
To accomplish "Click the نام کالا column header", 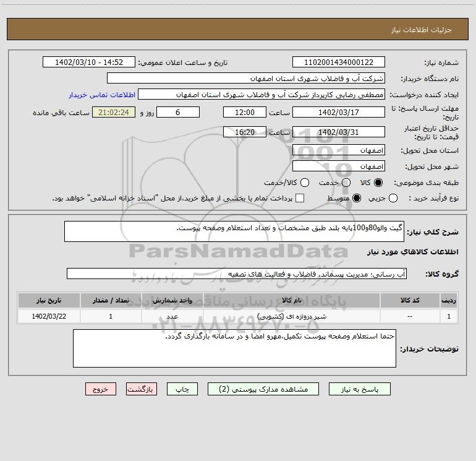I will click(291, 300).
